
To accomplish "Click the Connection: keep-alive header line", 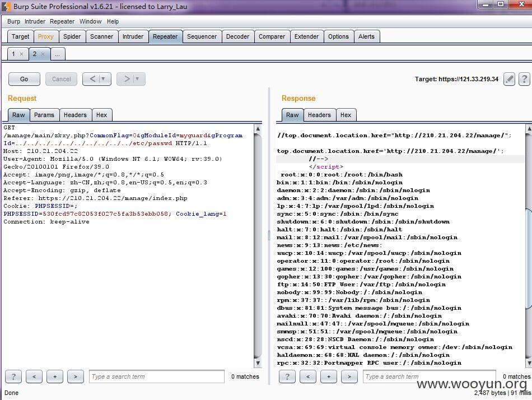I will (x=46, y=222).
